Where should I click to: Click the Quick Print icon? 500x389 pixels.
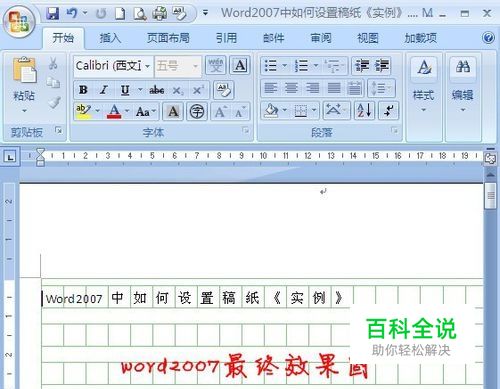160,14
